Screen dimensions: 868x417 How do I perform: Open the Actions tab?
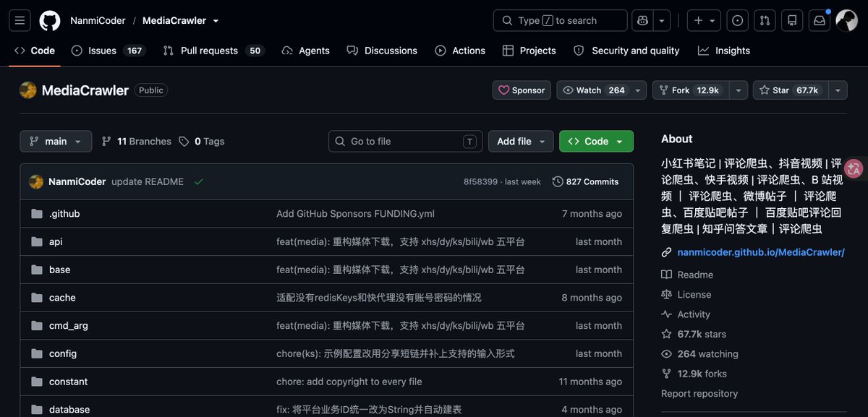[460, 51]
